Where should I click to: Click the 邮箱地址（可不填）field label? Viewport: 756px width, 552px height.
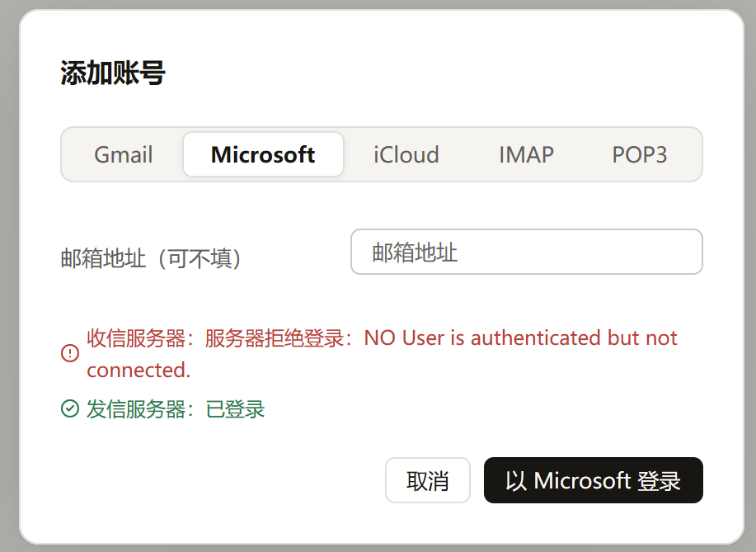click(151, 258)
